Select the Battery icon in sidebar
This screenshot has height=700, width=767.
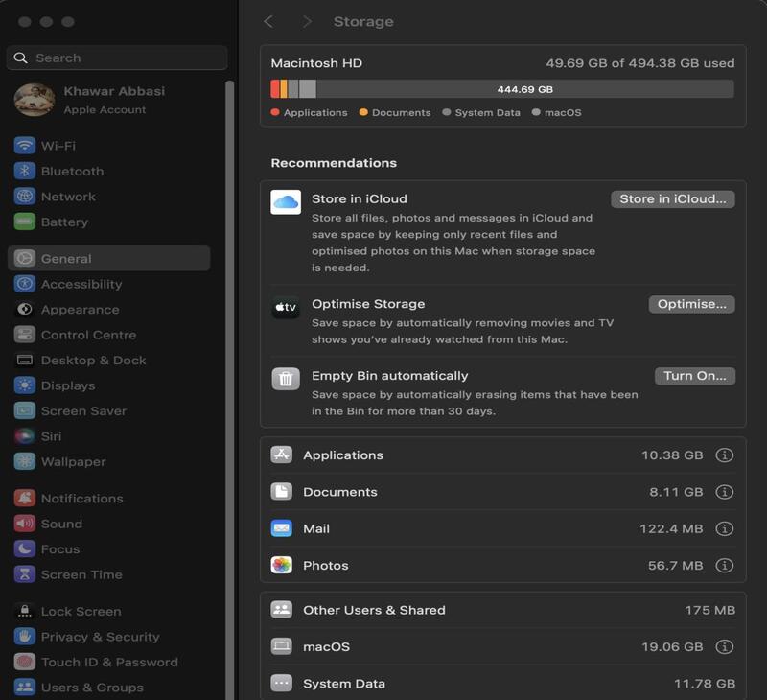pos(25,222)
